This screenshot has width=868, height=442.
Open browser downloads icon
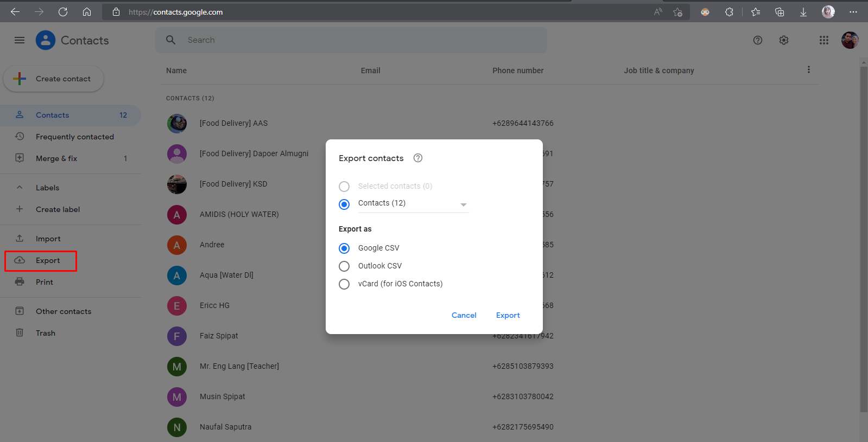(x=803, y=12)
